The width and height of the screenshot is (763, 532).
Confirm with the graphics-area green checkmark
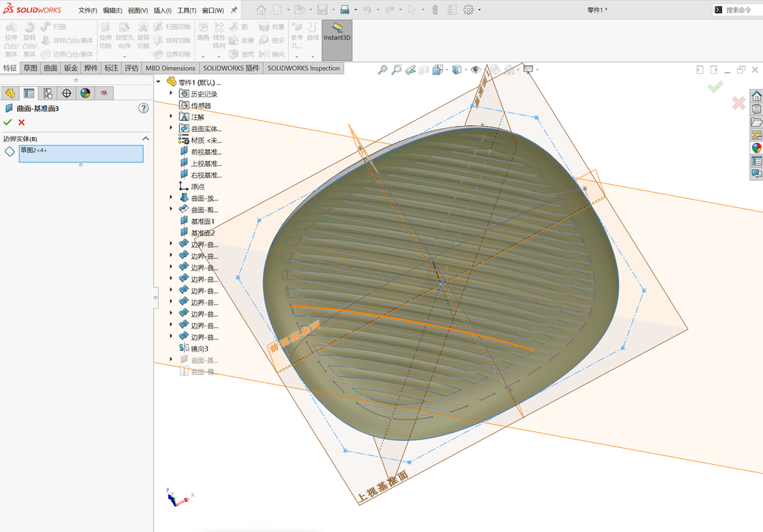pos(715,87)
